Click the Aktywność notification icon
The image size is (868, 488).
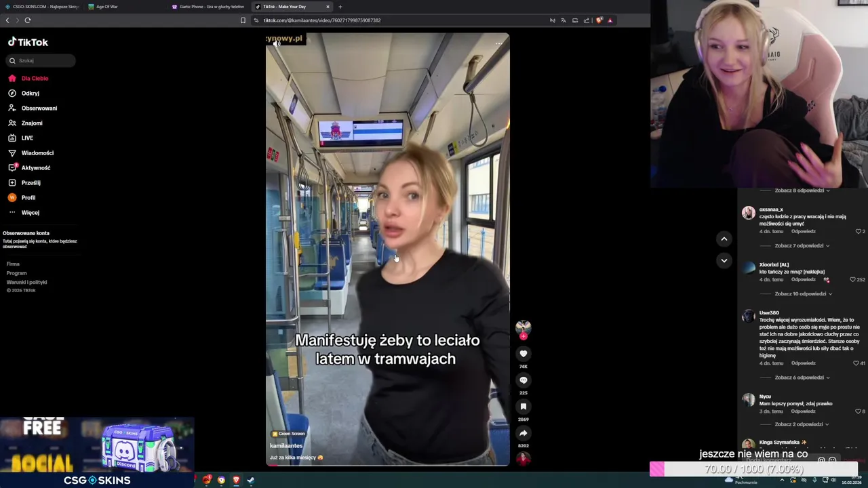(12, 167)
